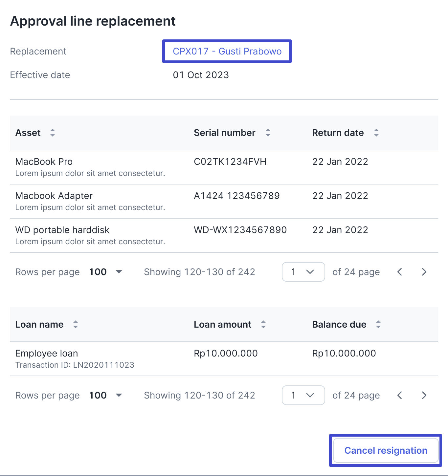Image resolution: width=448 pixels, height=476 pixels.
Task: Open rows per page dropdown for assets
Action: (105, 272)
